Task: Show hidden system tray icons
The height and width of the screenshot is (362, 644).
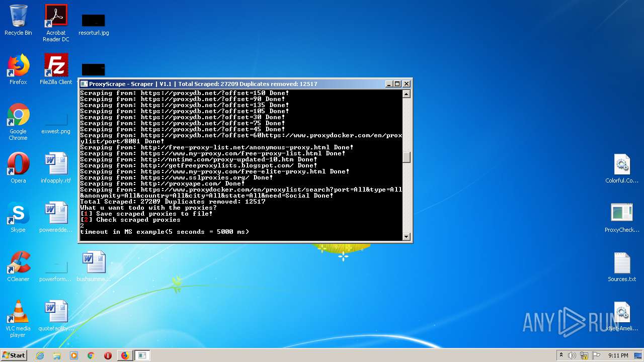Action: pos(561,355)
